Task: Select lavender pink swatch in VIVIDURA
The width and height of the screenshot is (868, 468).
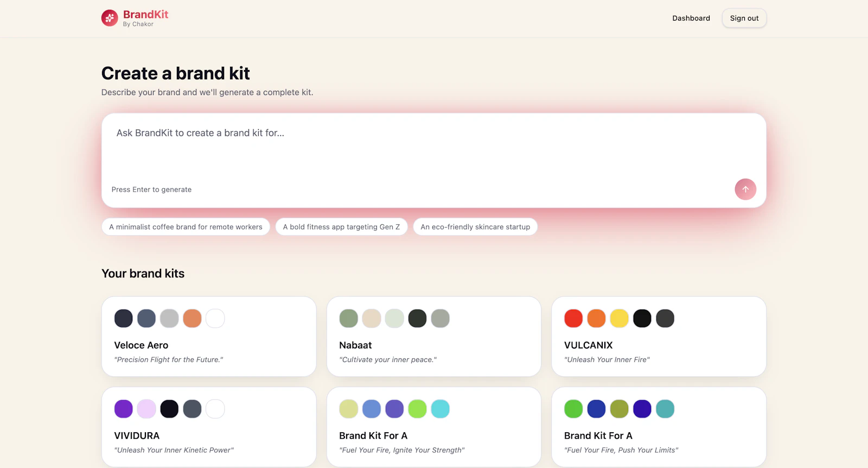Action: pyautogui.click(x=146, y=409)
